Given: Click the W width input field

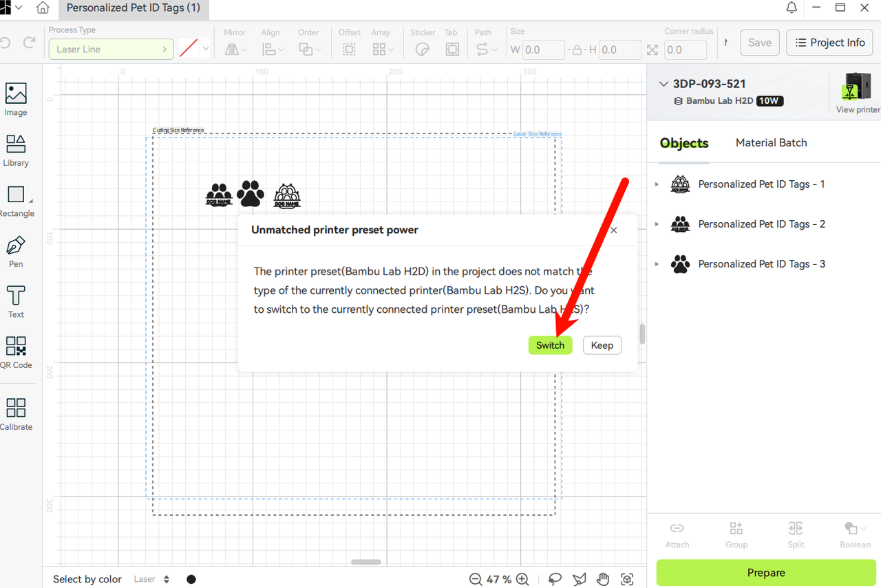Looking at the screenshot, I should click(x=544, y=50).
